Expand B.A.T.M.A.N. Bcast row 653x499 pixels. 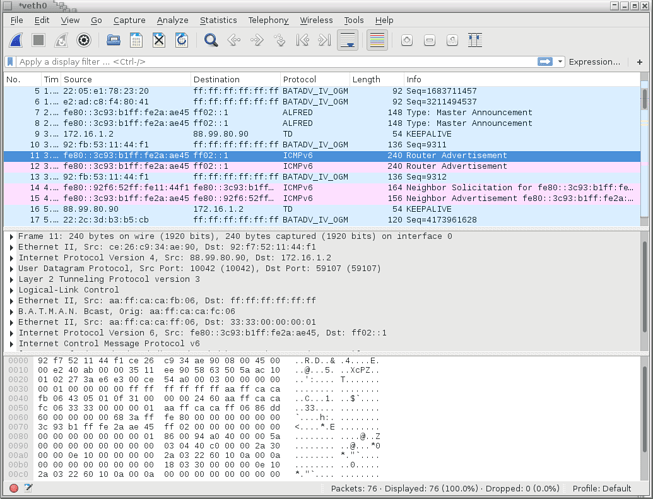11,312
